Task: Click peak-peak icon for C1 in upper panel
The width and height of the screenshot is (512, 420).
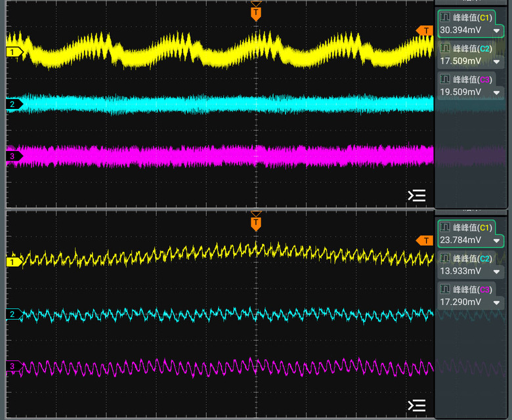Action: point(445,17)
